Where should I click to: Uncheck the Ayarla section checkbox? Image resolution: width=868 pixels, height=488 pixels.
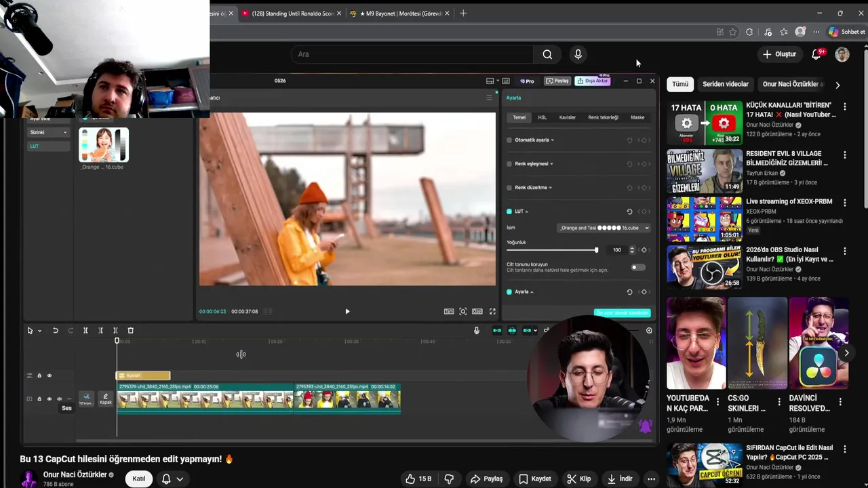(509, 292)
